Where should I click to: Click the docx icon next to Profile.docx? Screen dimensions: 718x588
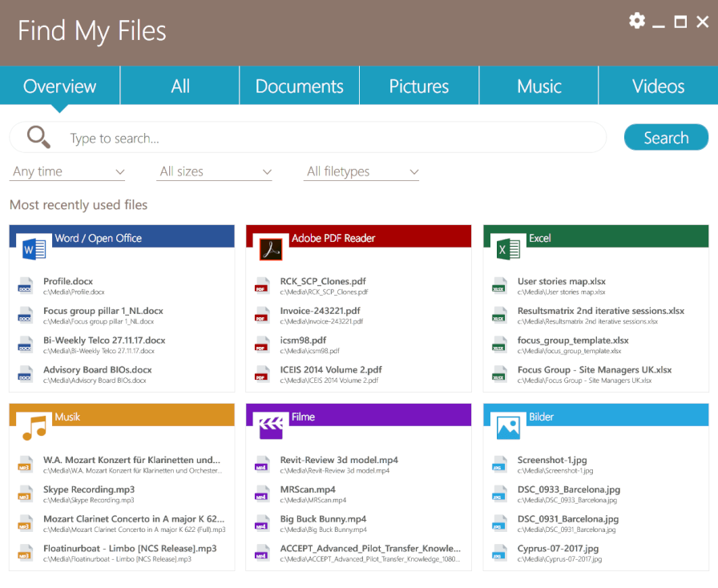click(x=24, y=285)
